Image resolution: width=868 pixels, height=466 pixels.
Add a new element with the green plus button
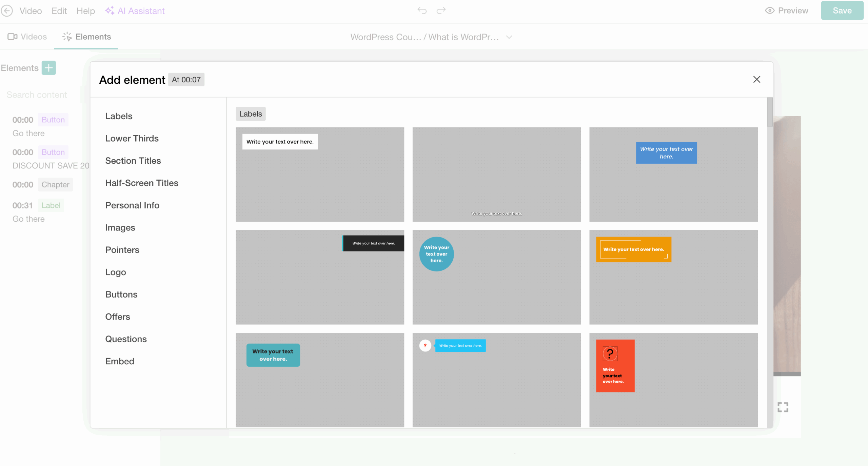click(x=48, y=68)
